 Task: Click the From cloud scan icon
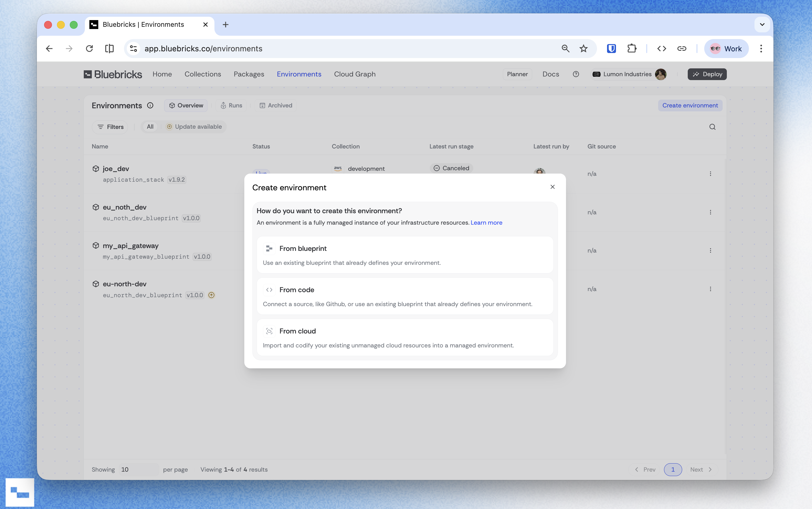pyautogui.click(x=269, y=331)
